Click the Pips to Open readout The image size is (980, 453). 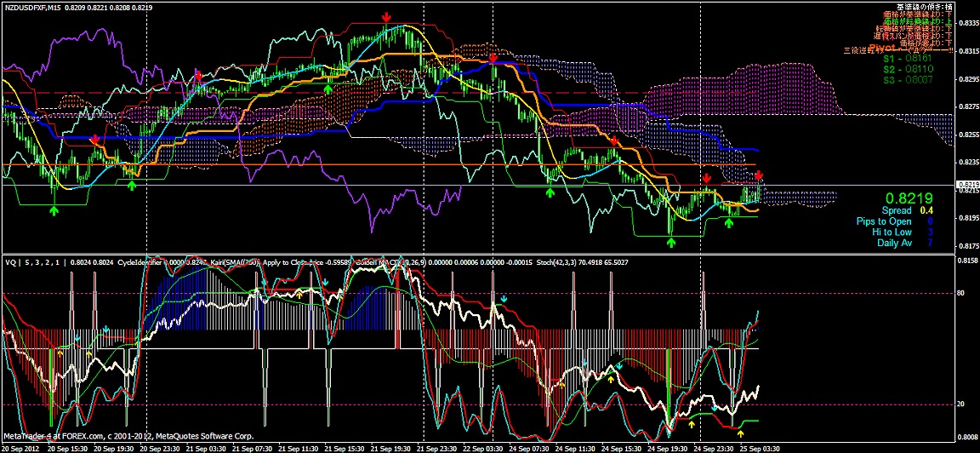point(893,221)
